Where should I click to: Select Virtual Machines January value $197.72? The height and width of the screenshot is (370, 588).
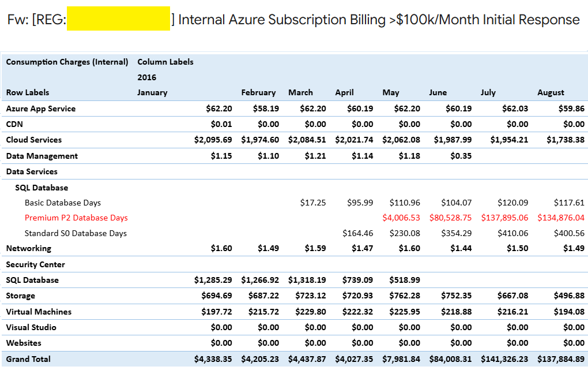pyautogui.click(x=217, y=312)
